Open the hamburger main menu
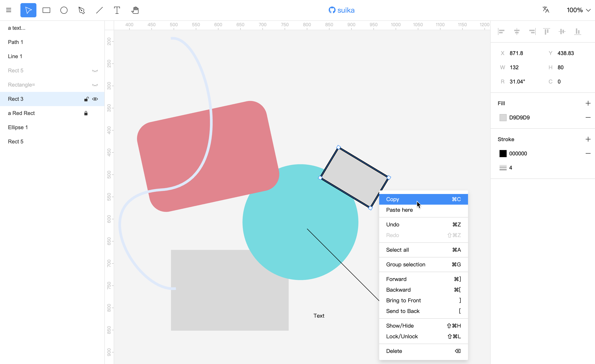The image size is (595, 364). pos(9,10)
